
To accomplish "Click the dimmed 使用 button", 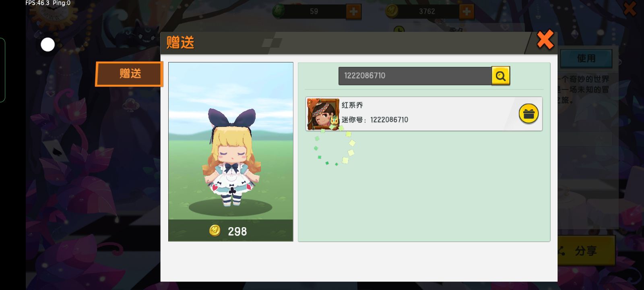I will (586, 58).
